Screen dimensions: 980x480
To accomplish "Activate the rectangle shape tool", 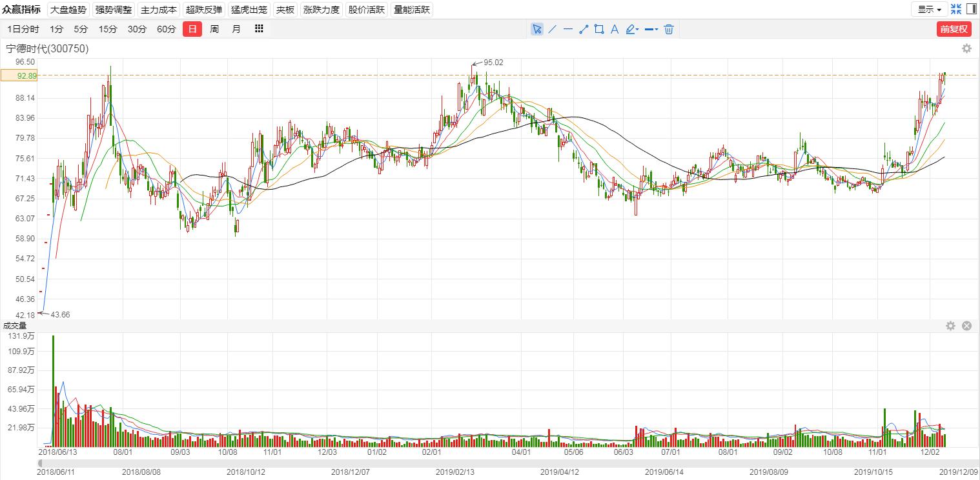I will (599, 29).
